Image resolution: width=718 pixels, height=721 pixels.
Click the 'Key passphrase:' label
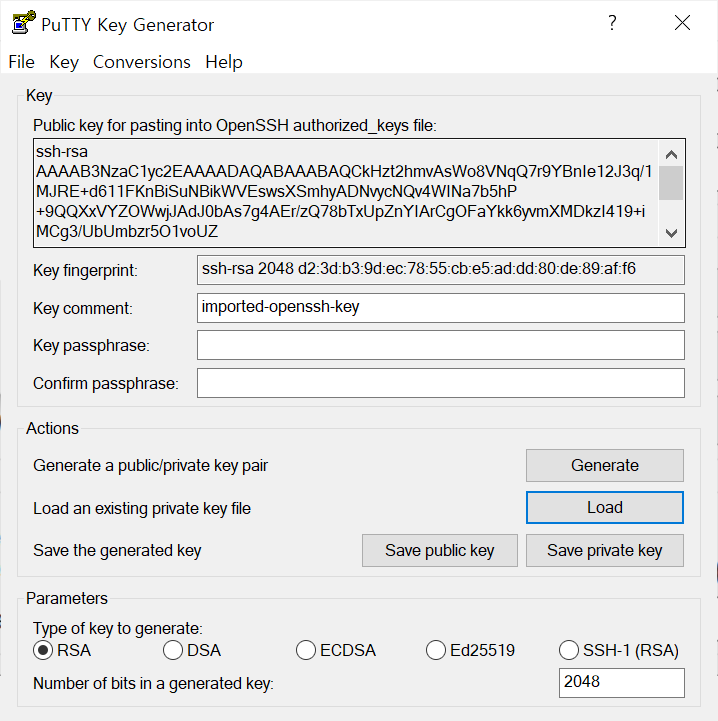coord(91,346)
